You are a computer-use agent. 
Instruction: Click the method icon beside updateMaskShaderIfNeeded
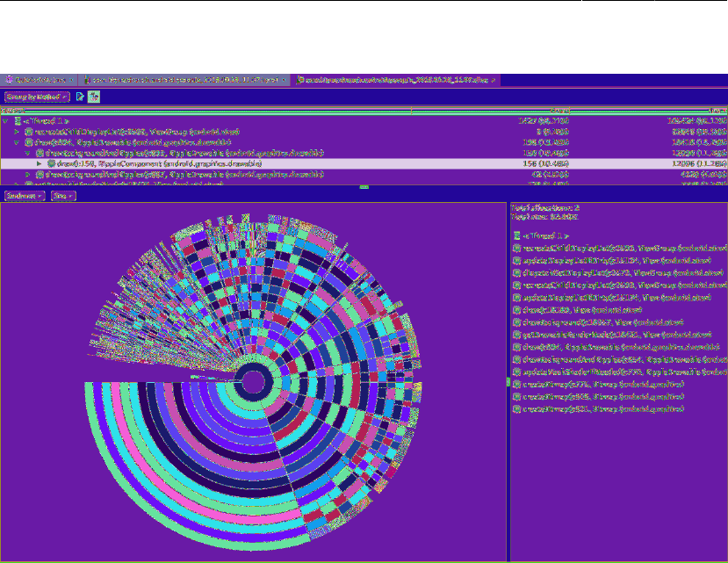click(x=516, y=372)
